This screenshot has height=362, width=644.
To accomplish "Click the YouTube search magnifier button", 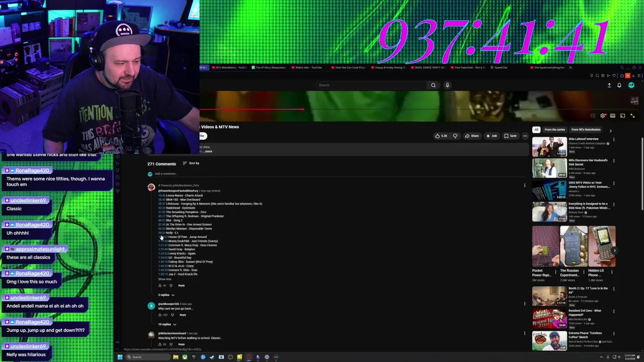I will tap(433, 85).
